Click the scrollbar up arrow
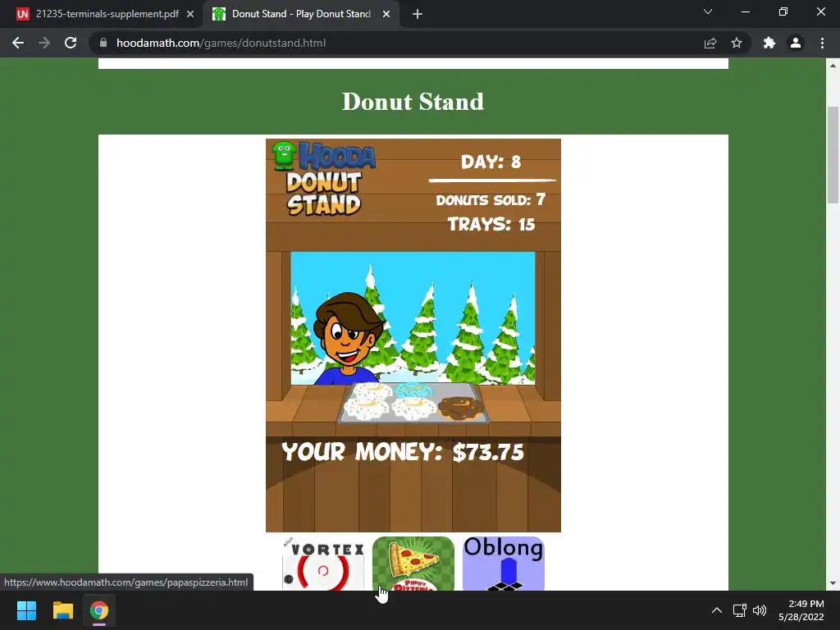Image resolution: width=840 pixels, height=630 pixels. 833,66
